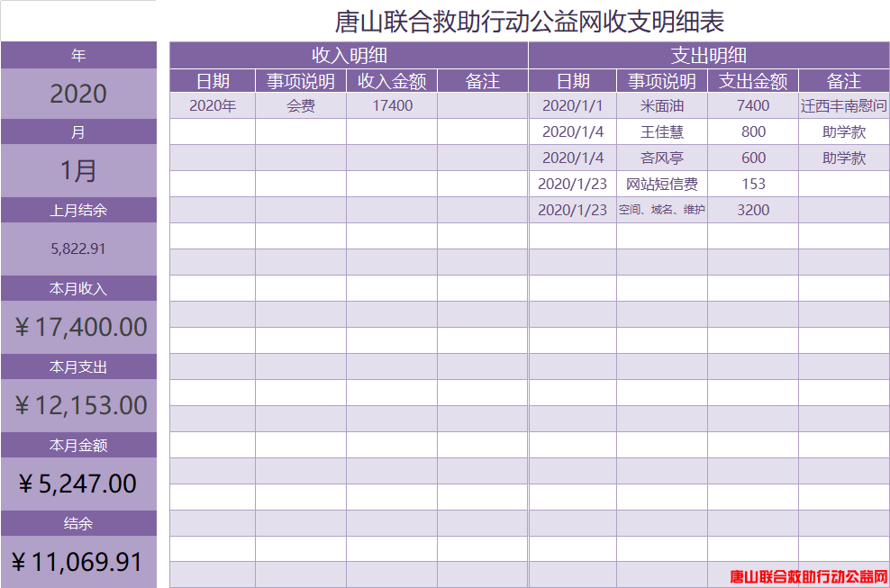Select the expense item cell 吝风亭
This screenshot has height=588, width=890.
(662, 158)
